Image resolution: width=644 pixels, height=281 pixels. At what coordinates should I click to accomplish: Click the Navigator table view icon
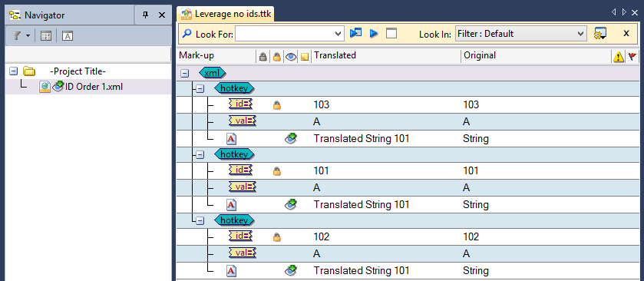pyautogui.click(x=46, y=36)
